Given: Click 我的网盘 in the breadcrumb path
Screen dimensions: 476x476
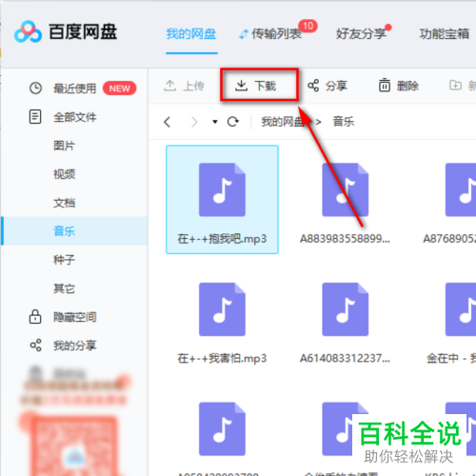Looking at the screenshot, I should pyautogui.click(x=282, y=122).
